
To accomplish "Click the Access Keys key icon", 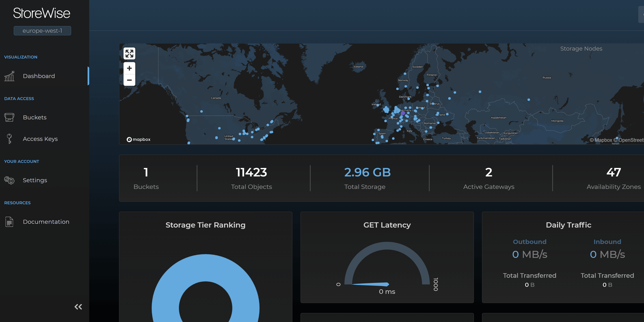I will [9, 139].
